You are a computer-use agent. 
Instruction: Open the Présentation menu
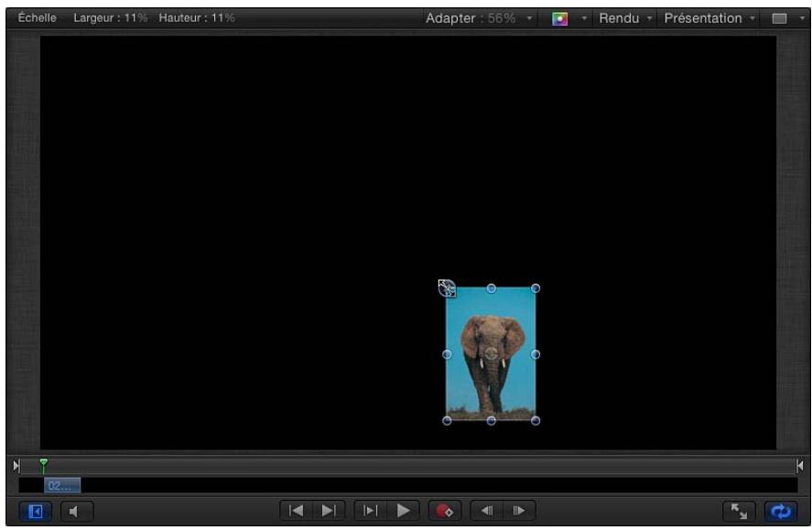709,18
